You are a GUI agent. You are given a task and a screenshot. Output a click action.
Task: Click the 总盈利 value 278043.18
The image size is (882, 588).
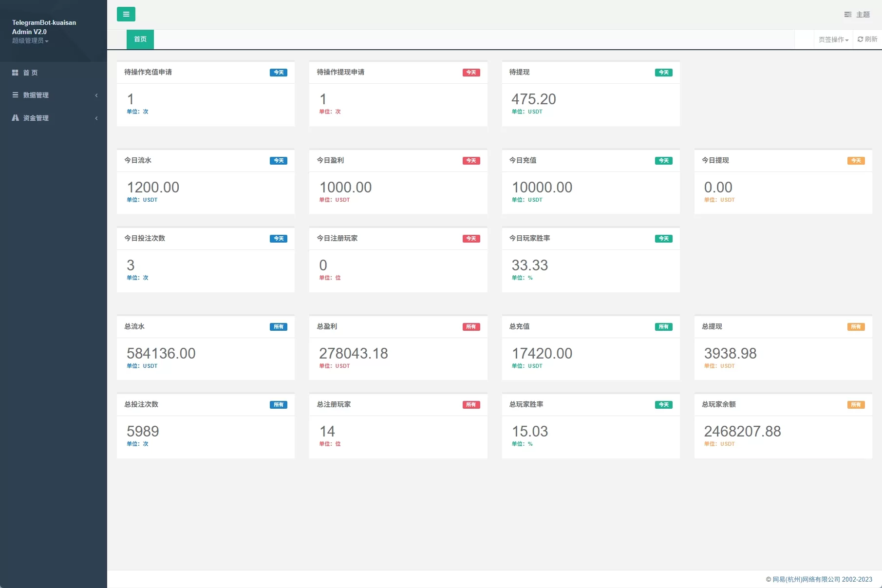(353, 354)
